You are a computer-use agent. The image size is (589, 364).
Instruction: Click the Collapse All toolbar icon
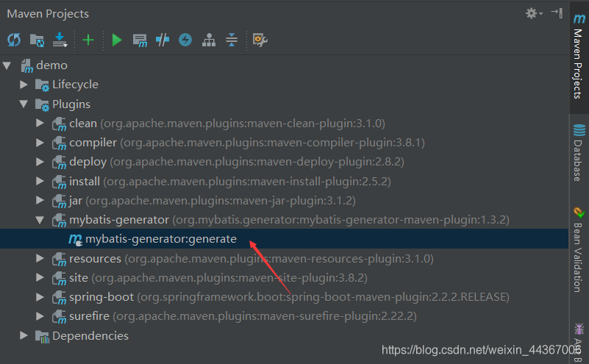(232, 40)
